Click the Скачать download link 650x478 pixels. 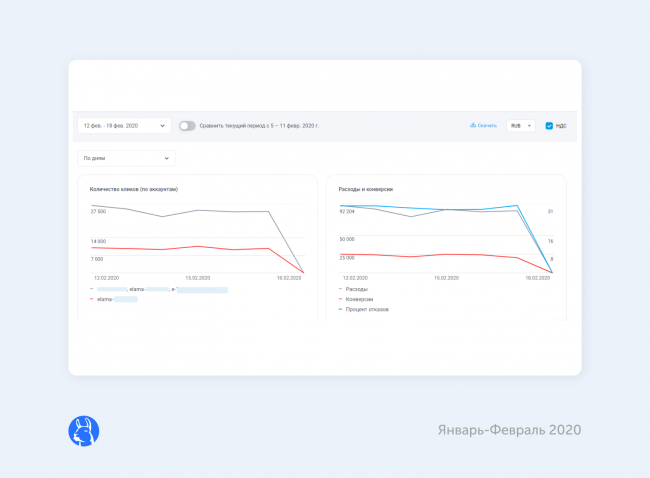487,126
